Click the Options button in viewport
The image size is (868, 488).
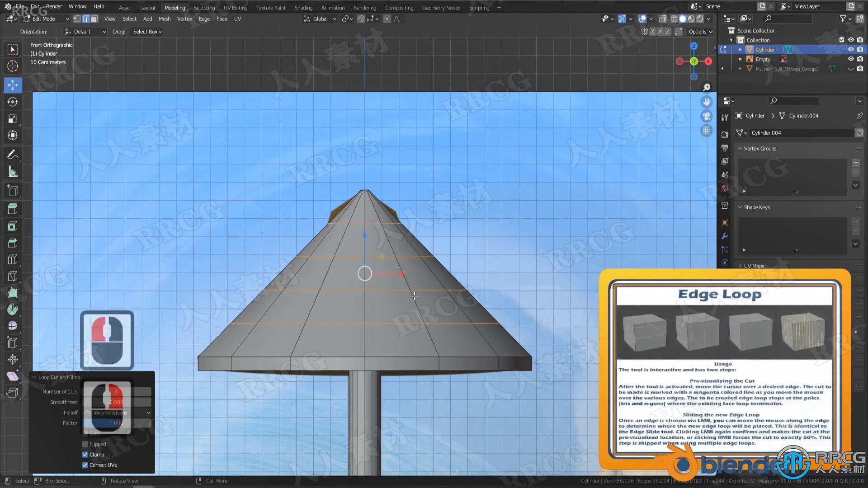tap(699, 32)
